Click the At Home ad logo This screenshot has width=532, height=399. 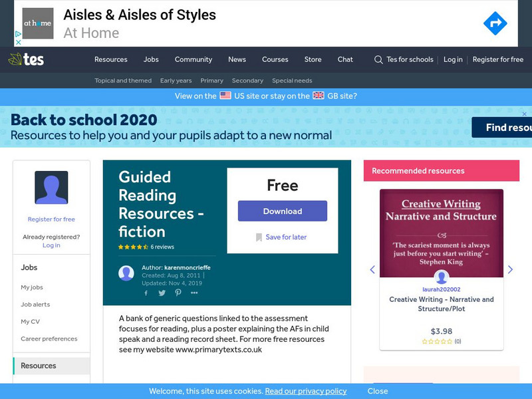tap(38, 23)
